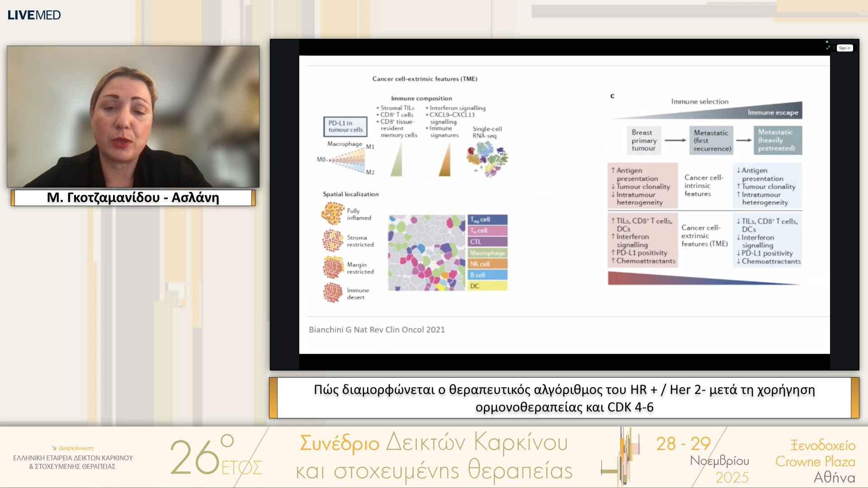
Task: Click the LIVEMED logo
Action: [33, 15]
